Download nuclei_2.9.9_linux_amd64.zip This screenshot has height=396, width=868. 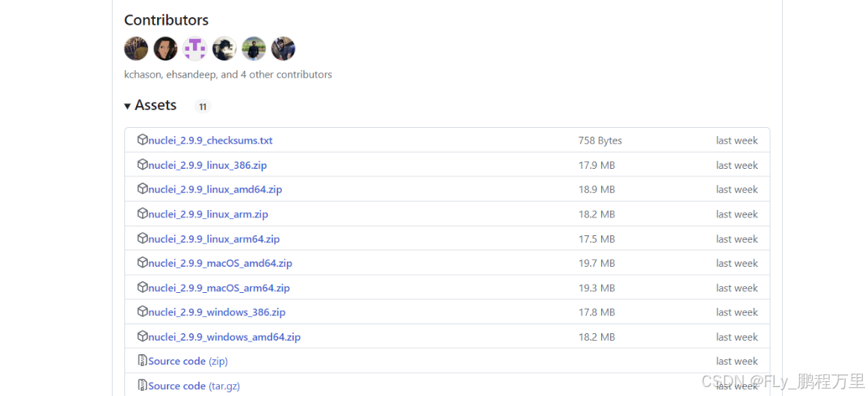tap(215, 189)
